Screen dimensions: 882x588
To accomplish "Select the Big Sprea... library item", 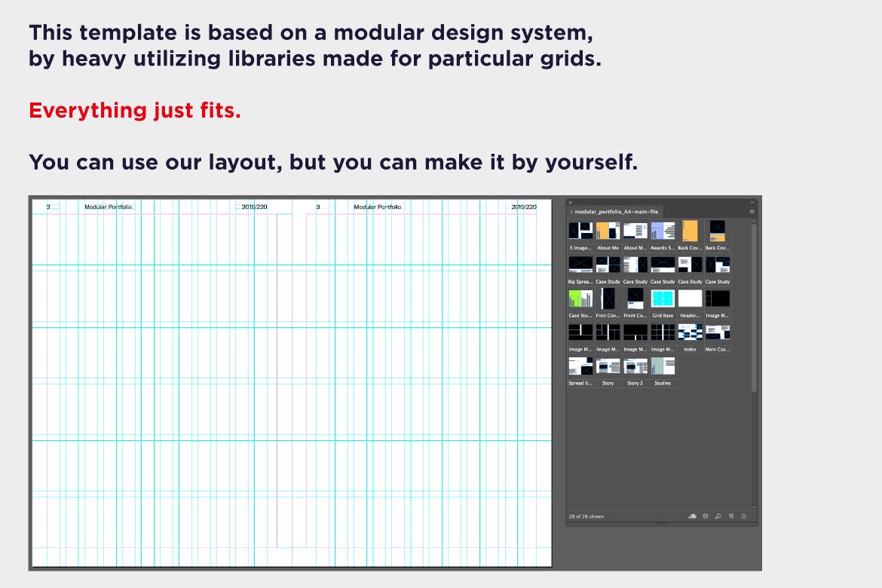I will coord(580,265).
